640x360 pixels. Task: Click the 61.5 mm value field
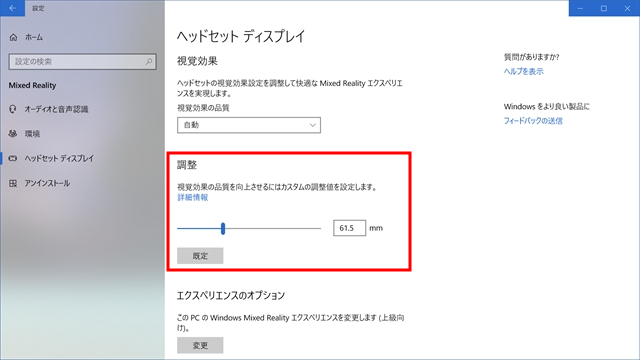click(349, 228)
